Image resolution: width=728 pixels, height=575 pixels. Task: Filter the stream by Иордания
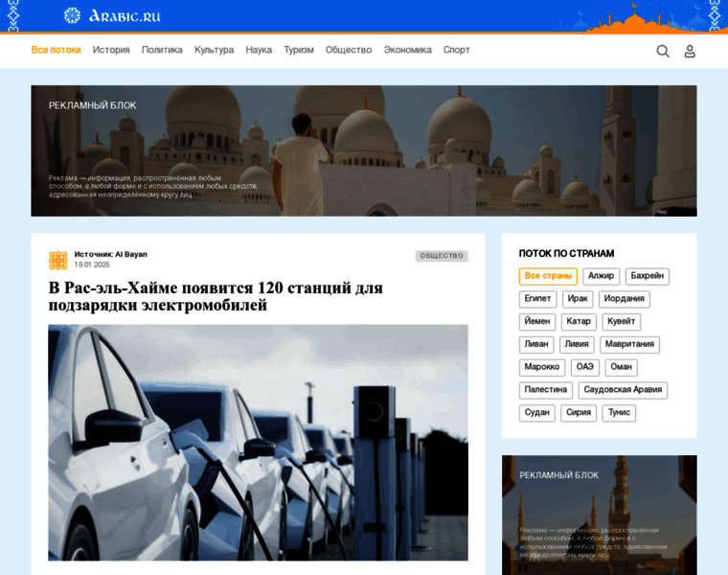[624, 299]
